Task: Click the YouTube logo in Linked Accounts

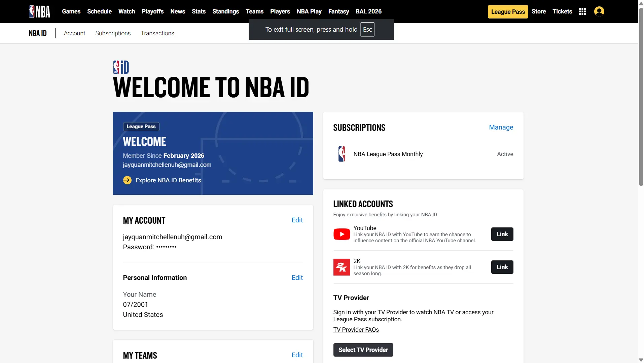Action: click(342, 234)
